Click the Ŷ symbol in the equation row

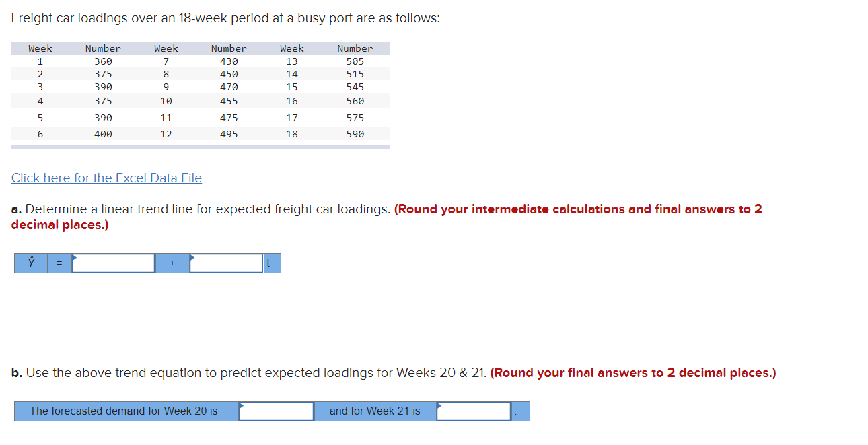pyautogui.click(x=30, y=263)
